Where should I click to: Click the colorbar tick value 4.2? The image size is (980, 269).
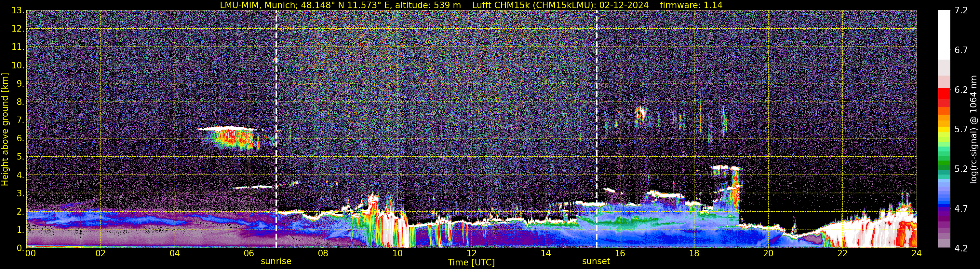click(x=960, y=248)
